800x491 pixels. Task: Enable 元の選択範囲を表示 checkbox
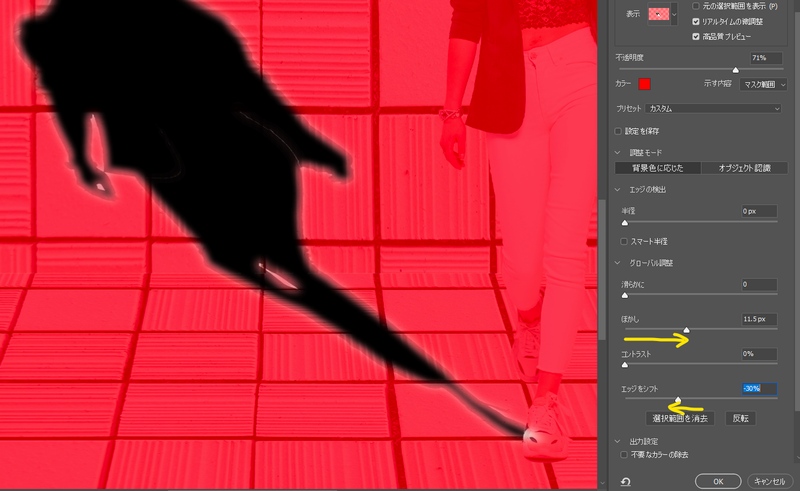(x=697, y=6)
